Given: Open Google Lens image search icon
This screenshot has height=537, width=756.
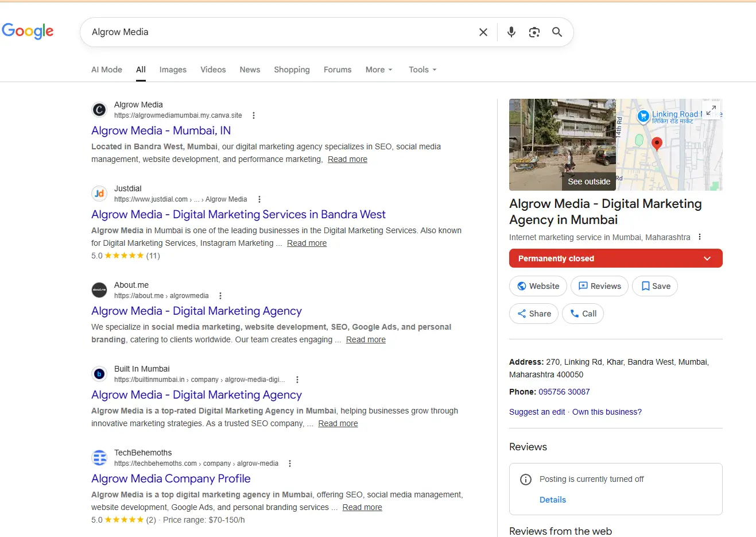Looking at the screenshot, I should pyautogui.click(x=534, y=32).
